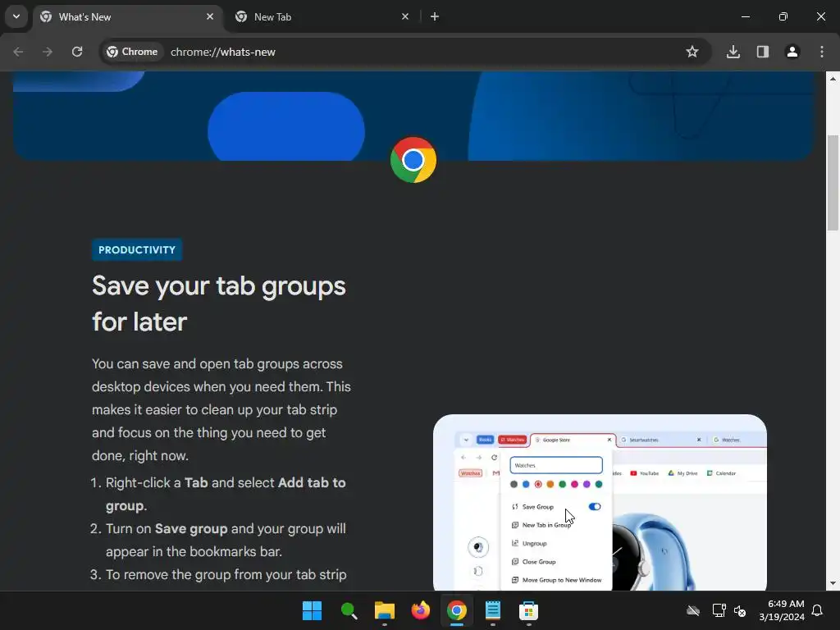Image resolution: width=840 pixels, height=630 pixels.
Task: Click the network display tray icon
Action: click(719, 610)
